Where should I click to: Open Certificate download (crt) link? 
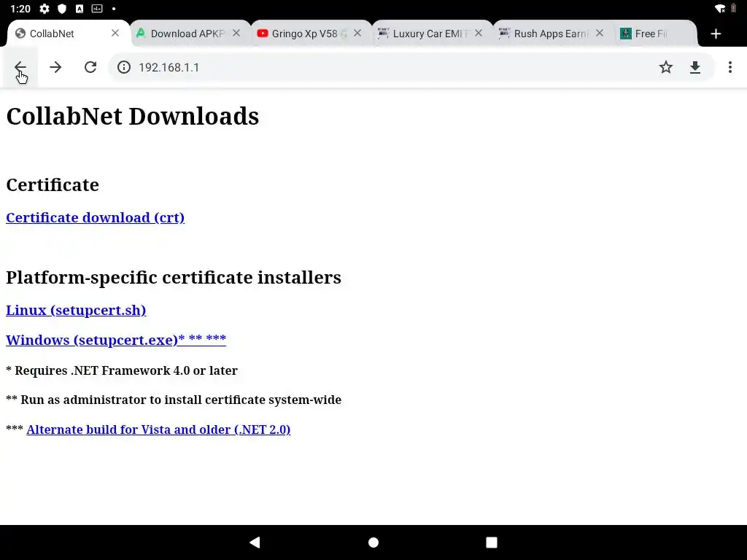(x=96, y=217)
